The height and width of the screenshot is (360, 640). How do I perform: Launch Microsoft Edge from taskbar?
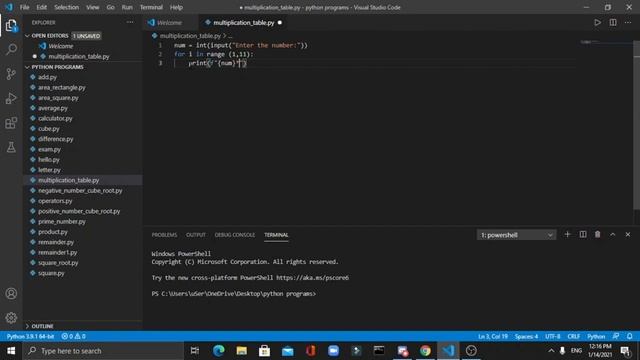[x=218, y=351]
